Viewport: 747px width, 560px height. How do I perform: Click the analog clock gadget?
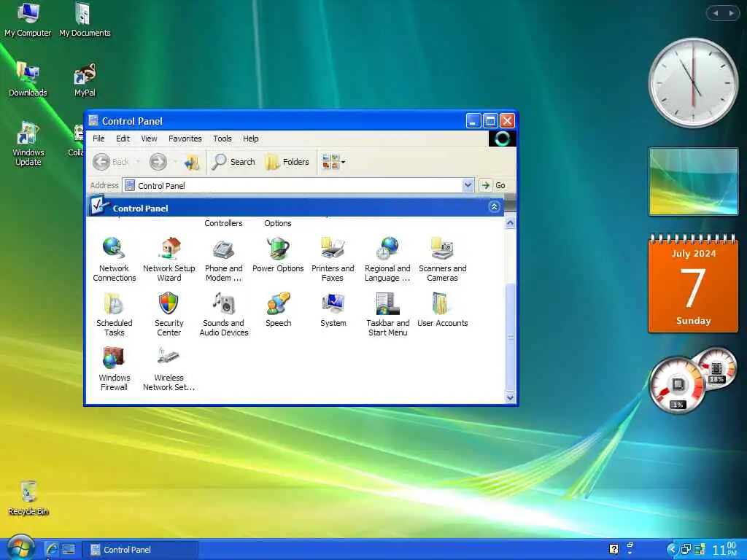coord(694,83)
